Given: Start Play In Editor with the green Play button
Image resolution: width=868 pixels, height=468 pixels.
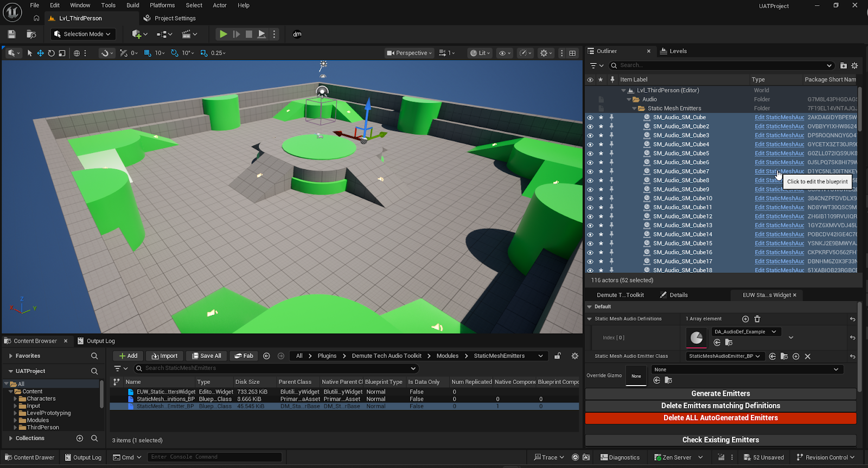Looking at the screenshot, I should click(223, 34).
